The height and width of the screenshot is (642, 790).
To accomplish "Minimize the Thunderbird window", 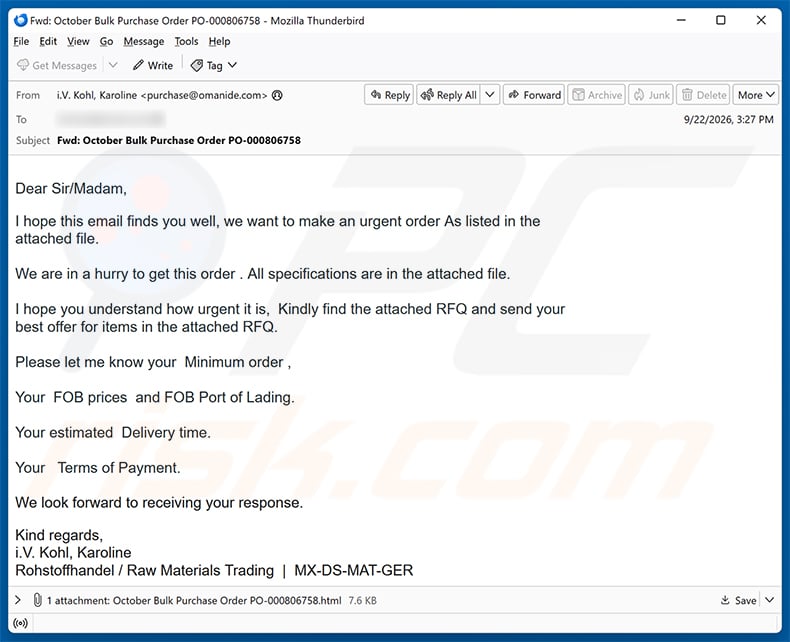I will point(681,20).
